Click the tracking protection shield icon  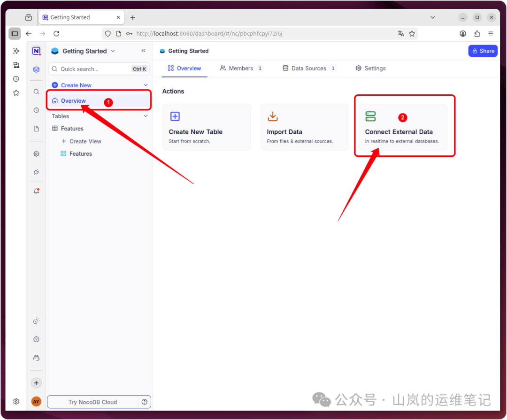108,34
